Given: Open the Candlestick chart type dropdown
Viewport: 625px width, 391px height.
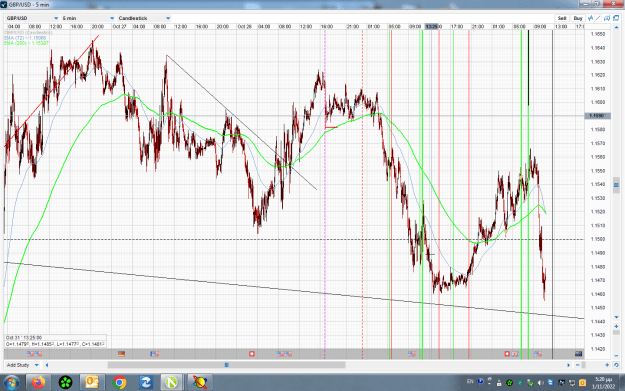Looking at the screenshot, I should pos(144,18).
